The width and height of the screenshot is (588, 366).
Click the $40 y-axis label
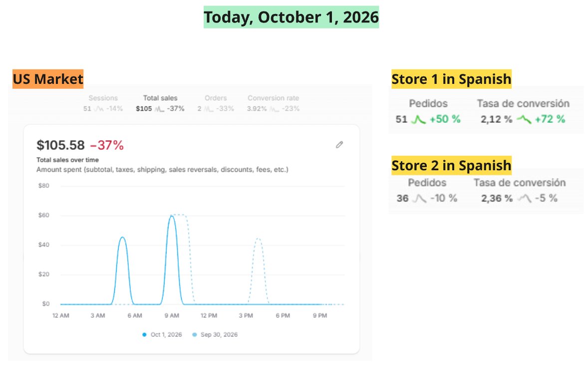coord(44,245)
